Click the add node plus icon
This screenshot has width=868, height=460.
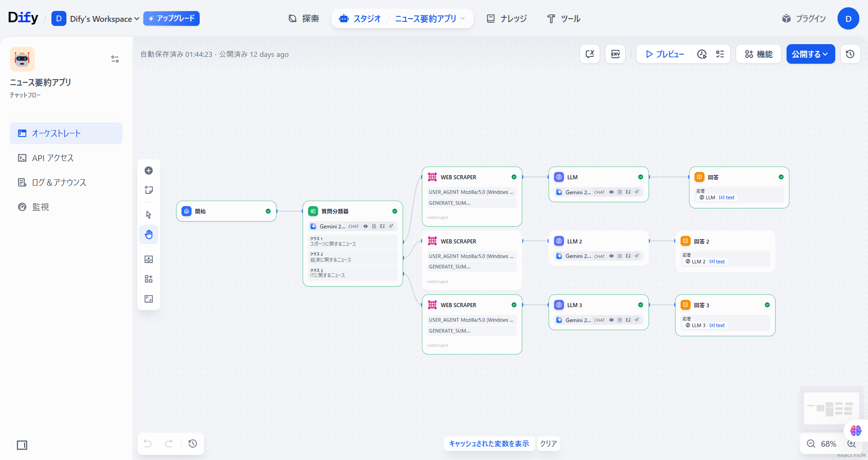[x=149, y=171]
